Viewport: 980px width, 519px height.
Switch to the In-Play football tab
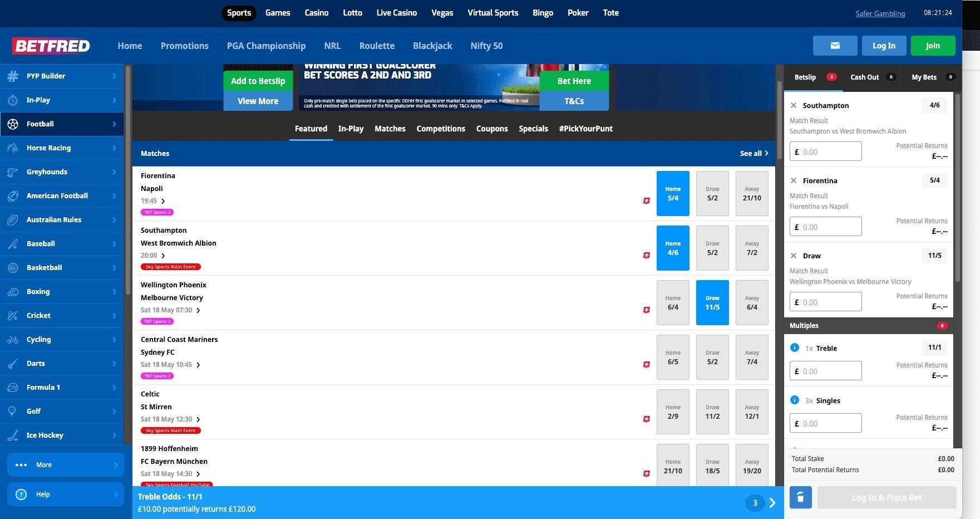351,129
